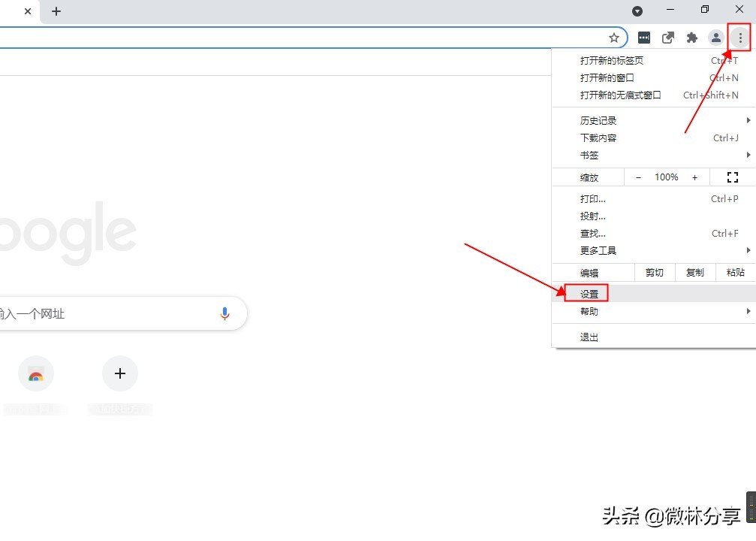The height and width of the screenshot is (541, 756).
Task: Open a new tab with the + icon
Action: pyautogui.click(x=56, y=11)
